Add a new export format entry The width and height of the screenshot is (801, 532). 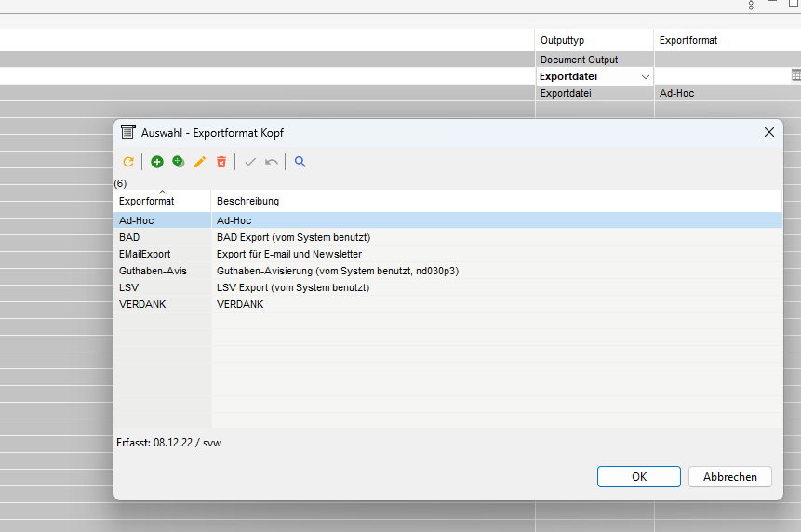coord(157,162)
